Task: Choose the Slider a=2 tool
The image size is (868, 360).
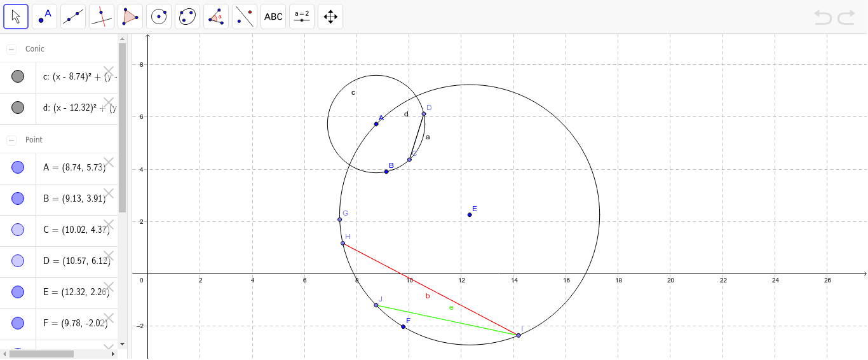Action: pyautogui.click(x=302, y=17)
